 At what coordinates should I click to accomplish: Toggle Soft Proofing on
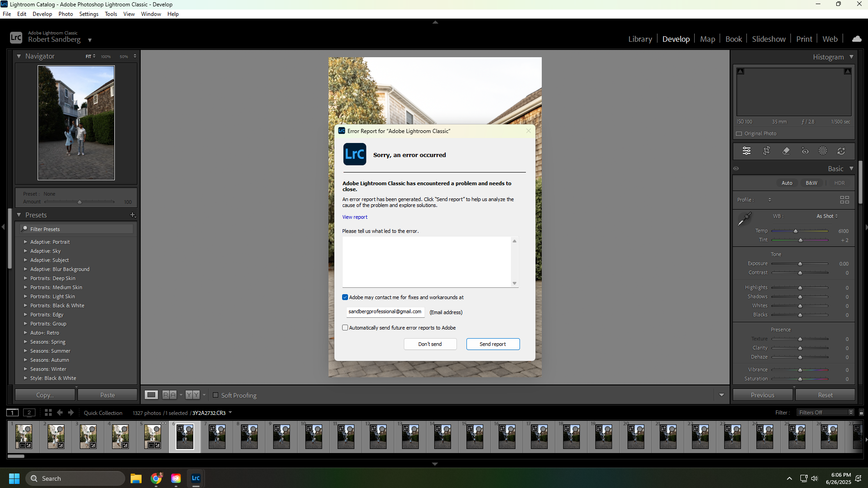pyautogui.click(x=216, y=395)
